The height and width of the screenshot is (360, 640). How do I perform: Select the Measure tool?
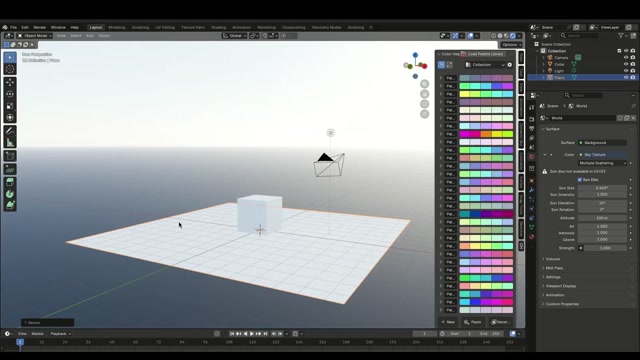click(10, 143)
